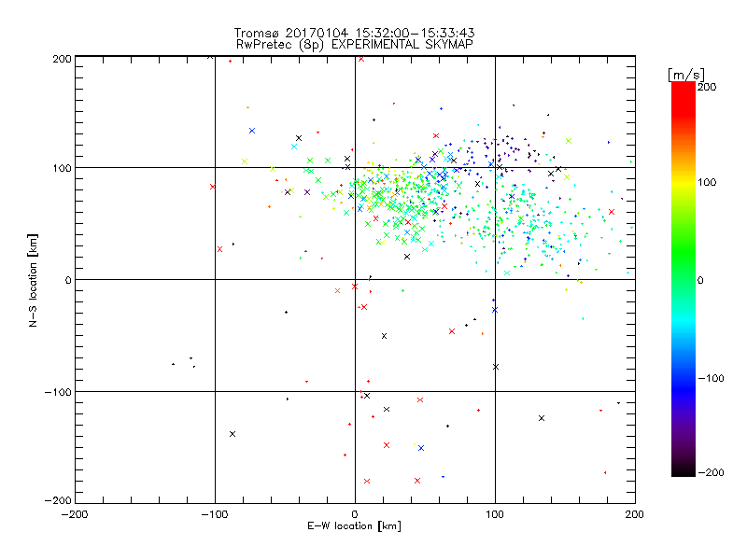Viewport: 747px width, 560px height.
Task: Click the y-axis tick label '100'
Action: pyautogui.click(x=62, y=168)
